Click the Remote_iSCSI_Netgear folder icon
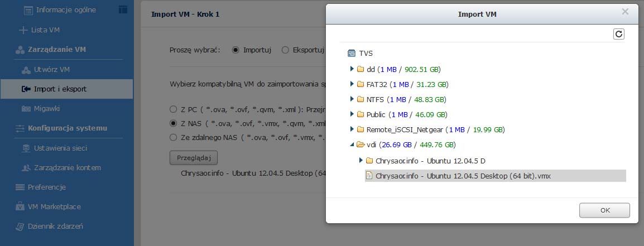Viewport: 644px width, 246px height. pyautogui.click(x=361, y=129)
